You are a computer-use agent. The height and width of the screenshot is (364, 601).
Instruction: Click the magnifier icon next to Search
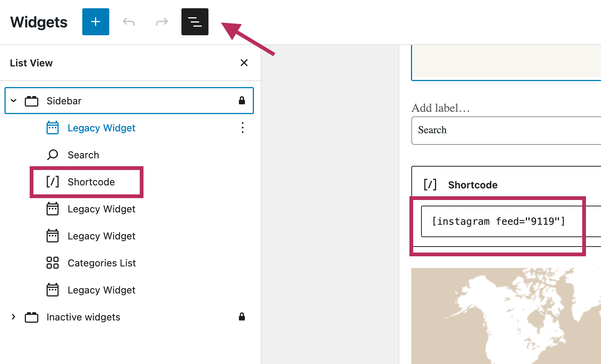pos(53,155)
